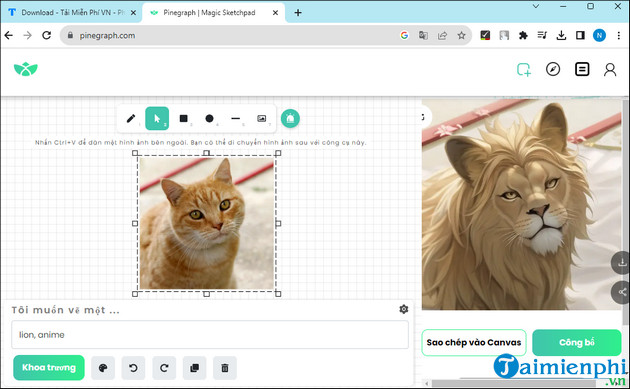Viewport: 630px width, 389px height.
Task: Select the pointer selection tool
Action: (x=157, y=119)
